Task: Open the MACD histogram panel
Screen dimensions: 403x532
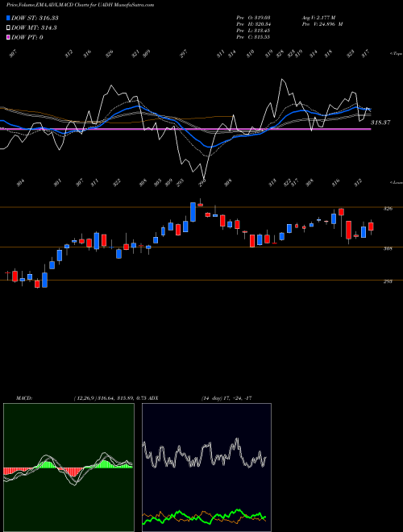Action: point(69,468)
